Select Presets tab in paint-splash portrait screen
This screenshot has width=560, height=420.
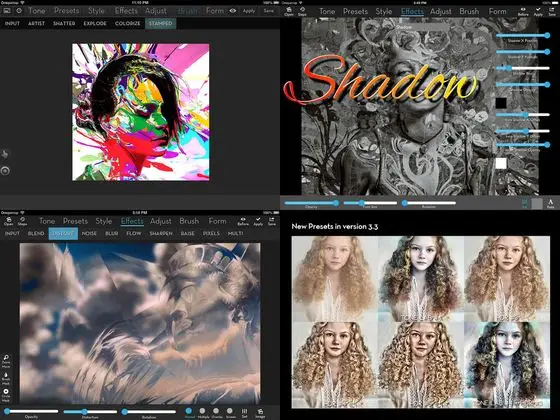tap(67, 11)
